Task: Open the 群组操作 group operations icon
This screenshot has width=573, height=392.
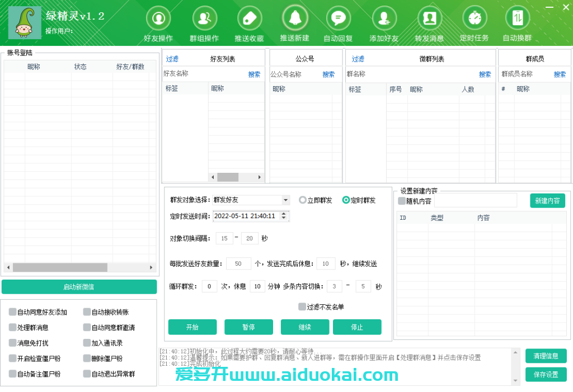Action: [x=204, y=18]
